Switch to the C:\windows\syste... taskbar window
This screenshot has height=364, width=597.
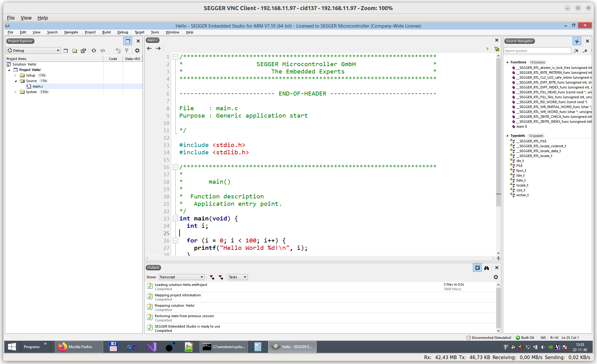pyautogui.click(x=224, y=347)
